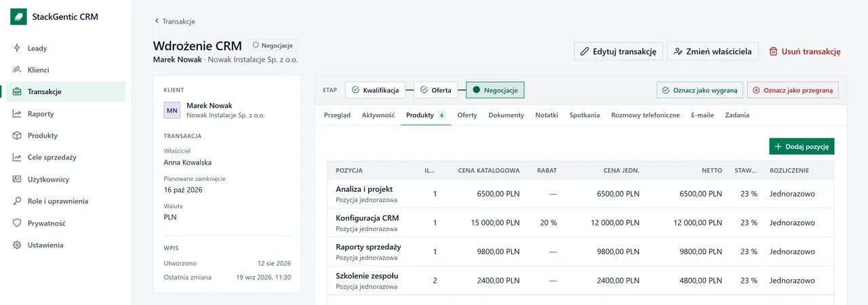Image resolution: width=868 pixels, height=305 pixels.
Task: Click the Negocjacje status badge near title
Action: click(x=273, y=45)
